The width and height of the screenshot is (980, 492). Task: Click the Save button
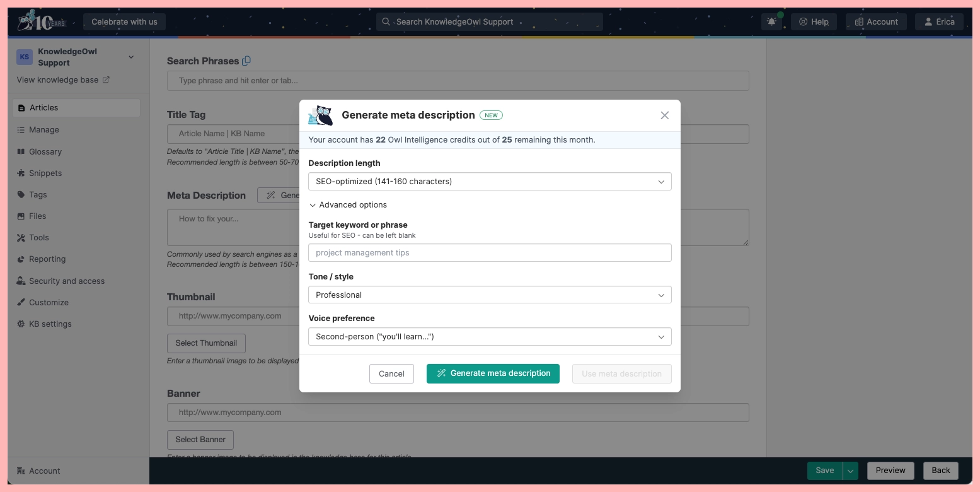coord(825,471)
